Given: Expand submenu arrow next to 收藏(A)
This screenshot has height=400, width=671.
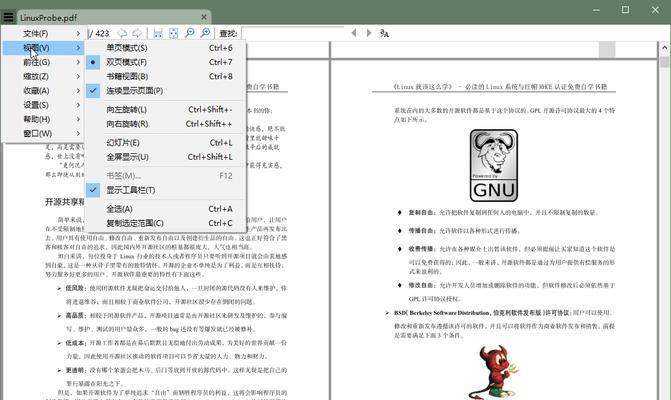Looking at the screenshot, I should 78,91.
